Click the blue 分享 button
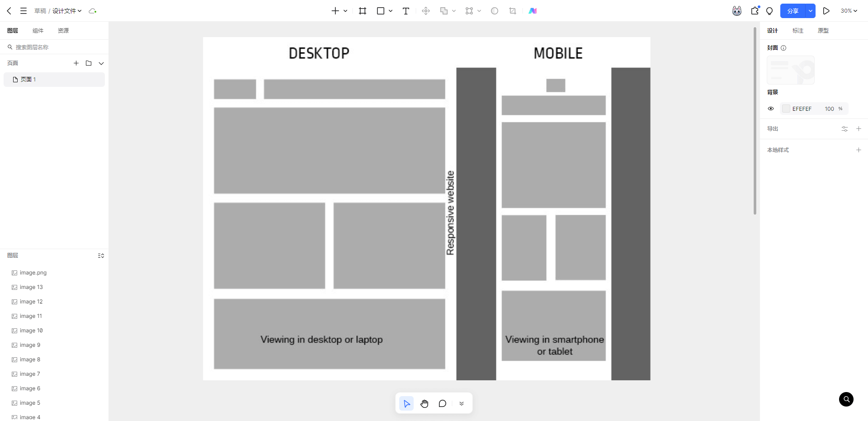 point(793,11)
